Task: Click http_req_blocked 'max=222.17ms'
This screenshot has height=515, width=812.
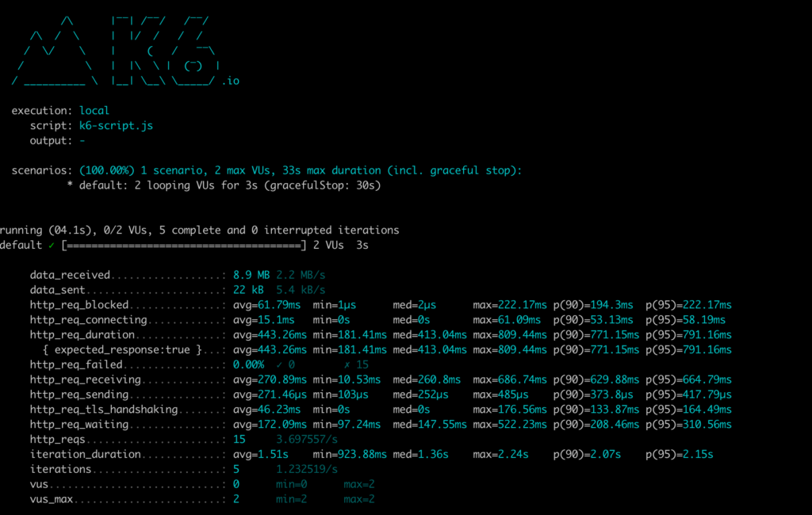Action: [510, 305]
